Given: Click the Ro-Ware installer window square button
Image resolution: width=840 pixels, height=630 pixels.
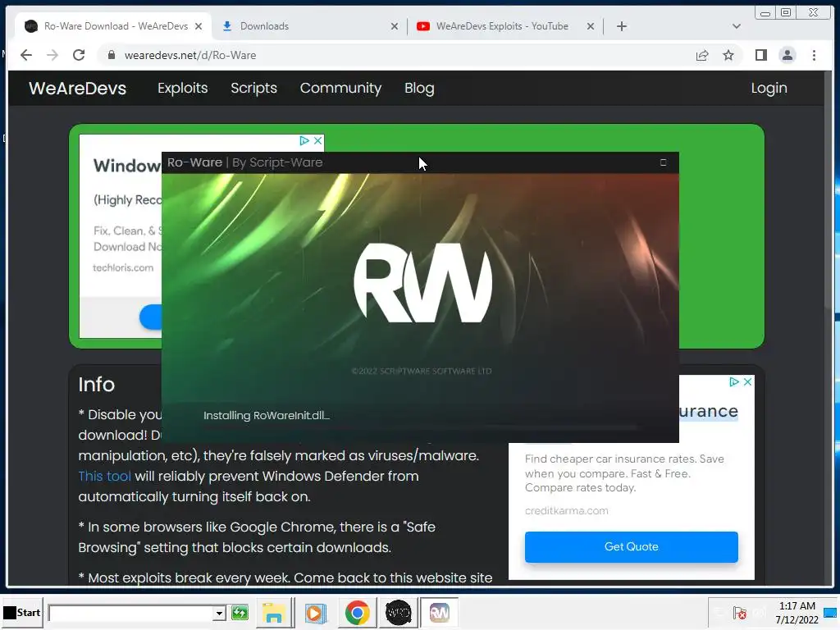Looking at the screenshot, I should [663, 162].
